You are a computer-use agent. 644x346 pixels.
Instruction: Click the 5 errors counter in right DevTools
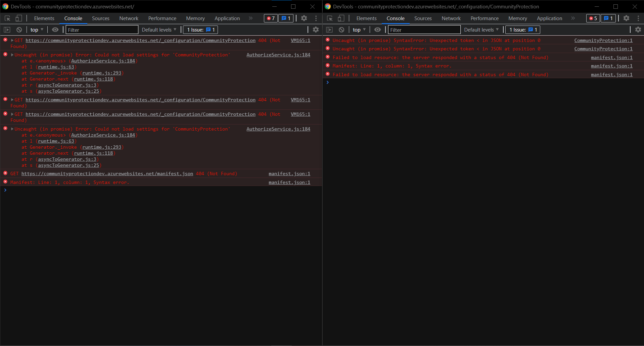(593, 18)
